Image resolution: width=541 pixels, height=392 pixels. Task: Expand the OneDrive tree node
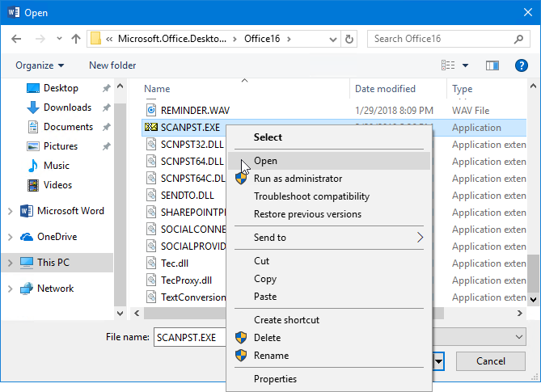10,237
